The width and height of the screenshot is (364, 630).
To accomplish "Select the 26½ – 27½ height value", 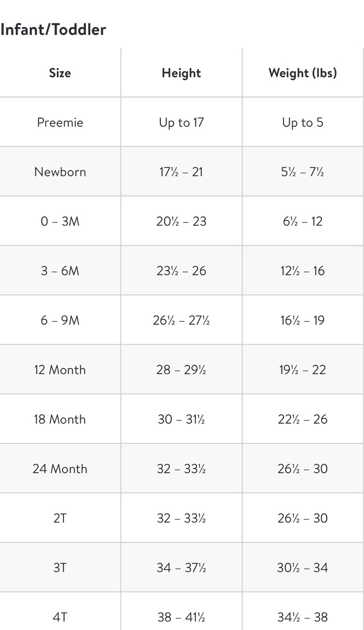I will [x=181, y=320].
